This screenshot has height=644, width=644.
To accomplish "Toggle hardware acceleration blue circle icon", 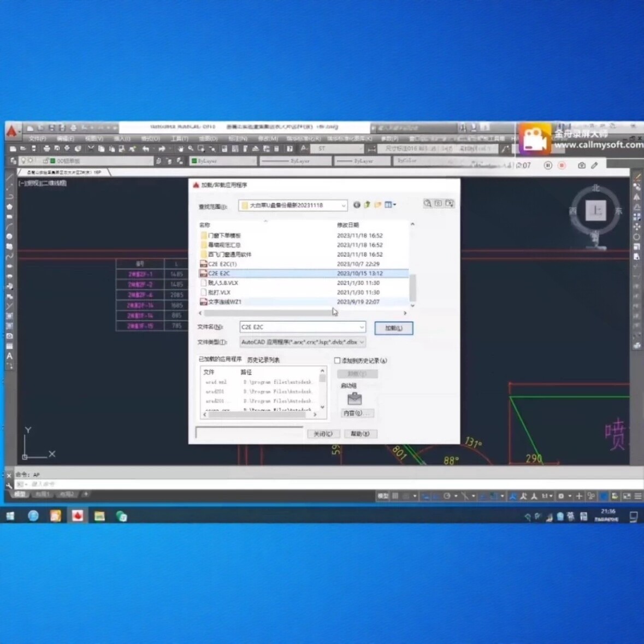I will pyautogui.click(x=604, y=496).
